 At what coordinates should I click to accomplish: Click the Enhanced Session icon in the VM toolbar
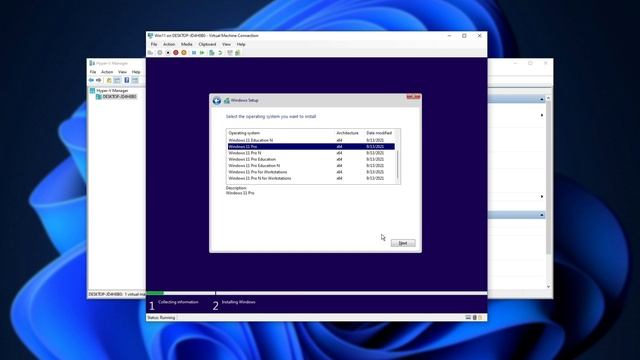pyautogui.click(x=230, y=53)
